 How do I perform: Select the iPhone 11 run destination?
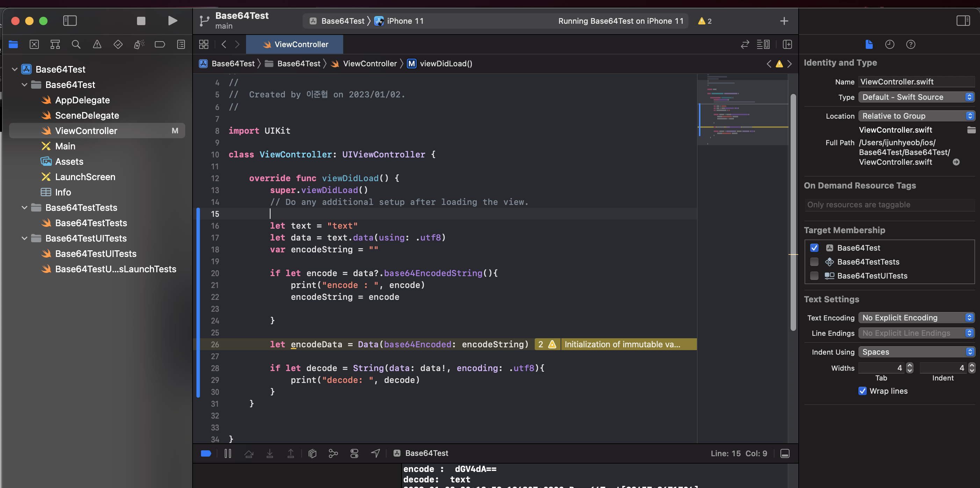pyautogui.click(x=404, y=21)
